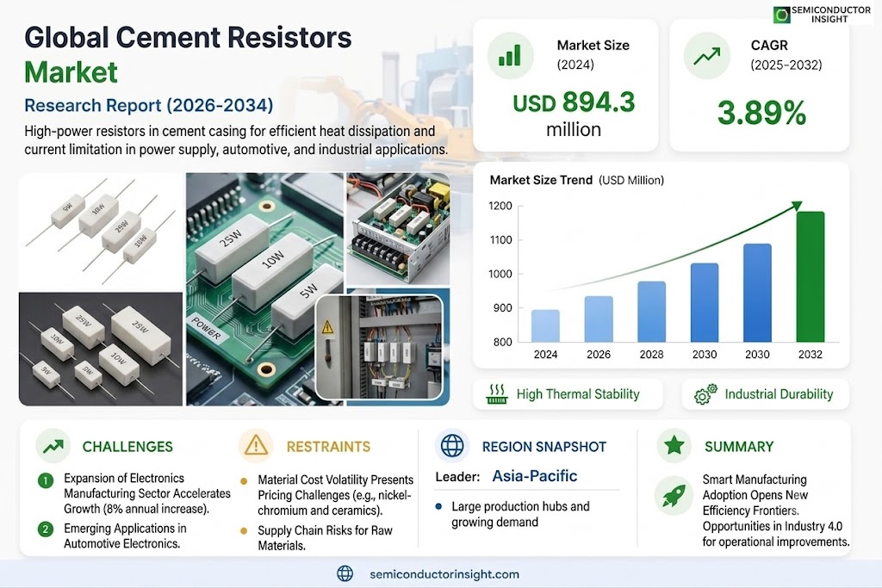Click the Asia-Pacific leader text

[534, 476]
